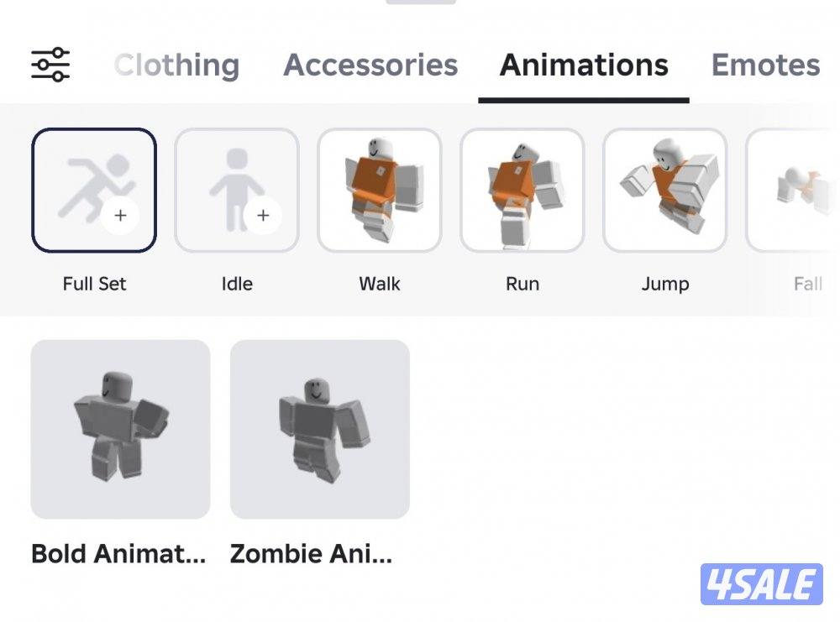Choose the Run animation slot
The height and width of the screenshot is (622, 840).
coord(522,190)
